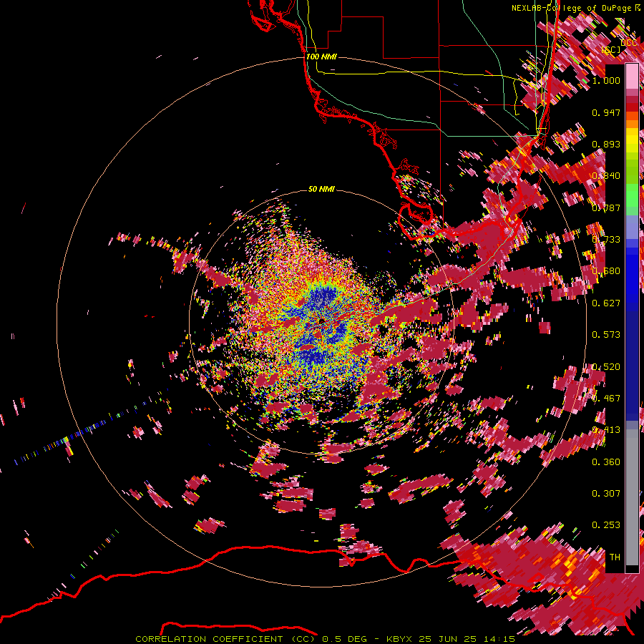Click the DCC label above the color scale
The image size is (644, 644).
coord(629,43)
